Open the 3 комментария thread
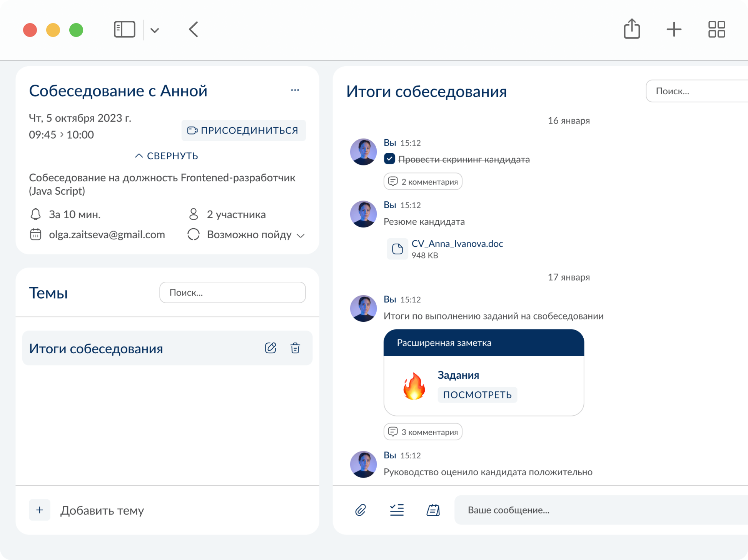 423,432
